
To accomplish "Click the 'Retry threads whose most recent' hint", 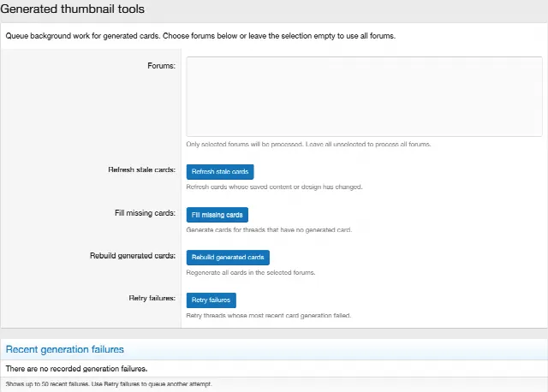I will (x=269, y=316).
